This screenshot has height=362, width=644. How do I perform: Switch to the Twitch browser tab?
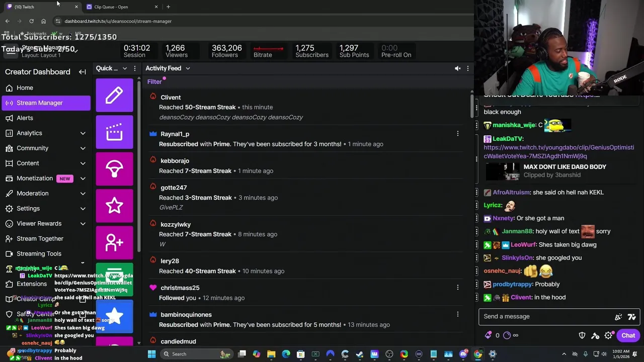(x=42, y=7)
